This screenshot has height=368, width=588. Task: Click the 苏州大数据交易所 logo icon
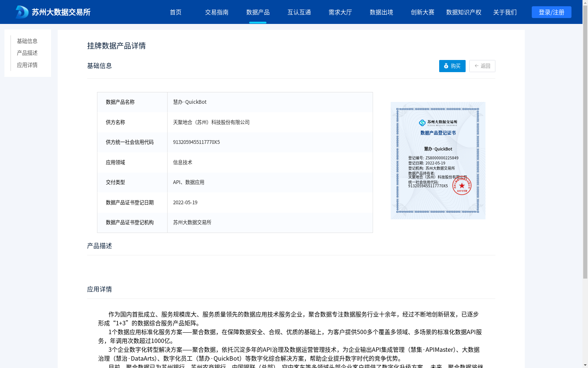22,12
